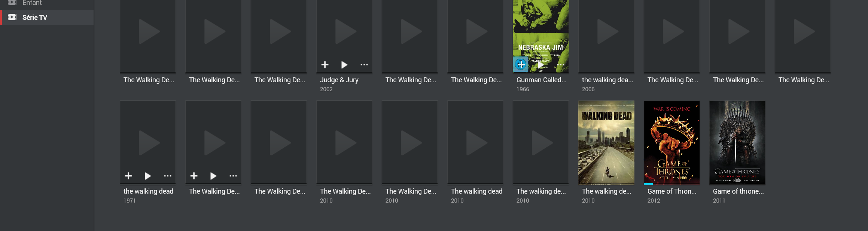Add 'the walking dead' 1971 using plus icon
Screen dimensions: 868x231
pos(128,176)
